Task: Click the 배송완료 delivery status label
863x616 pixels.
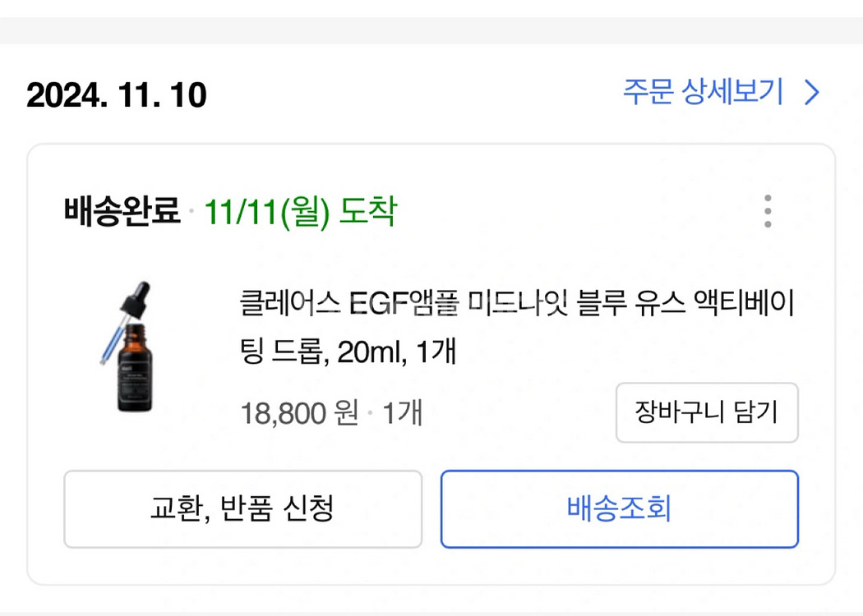Action: tap(120, 210)
